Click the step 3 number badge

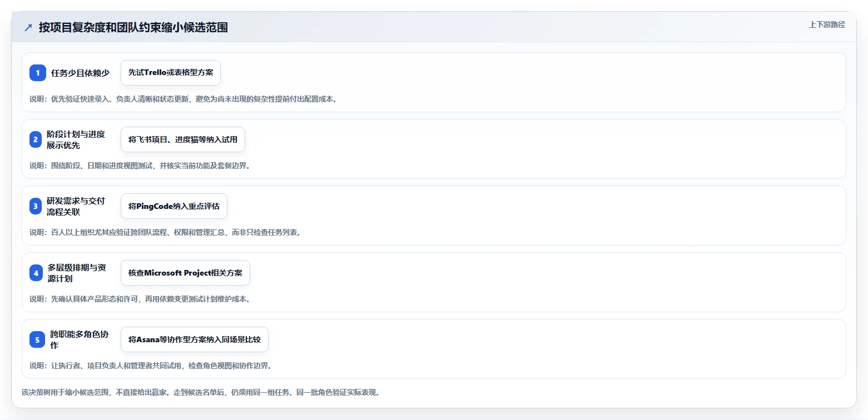coord(36,206)
